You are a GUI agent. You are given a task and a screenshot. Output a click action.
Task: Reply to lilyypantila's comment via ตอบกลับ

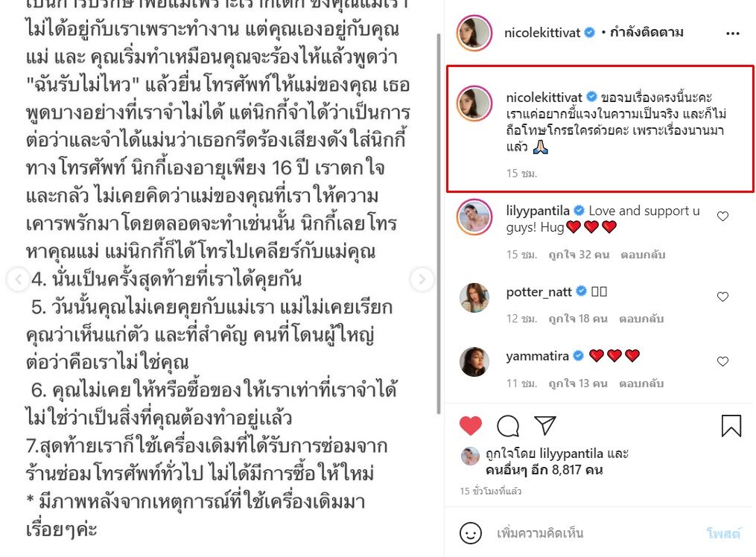(x=643, y=255)
